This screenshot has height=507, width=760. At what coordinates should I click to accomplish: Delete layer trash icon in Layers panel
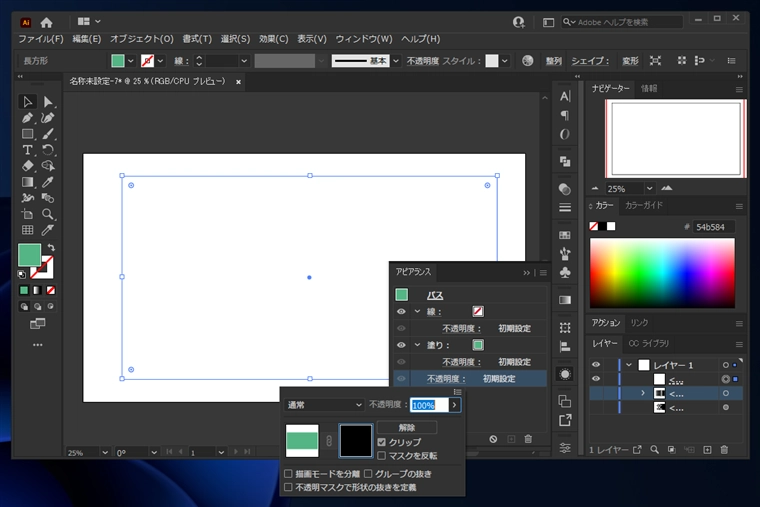pos(724,450)
